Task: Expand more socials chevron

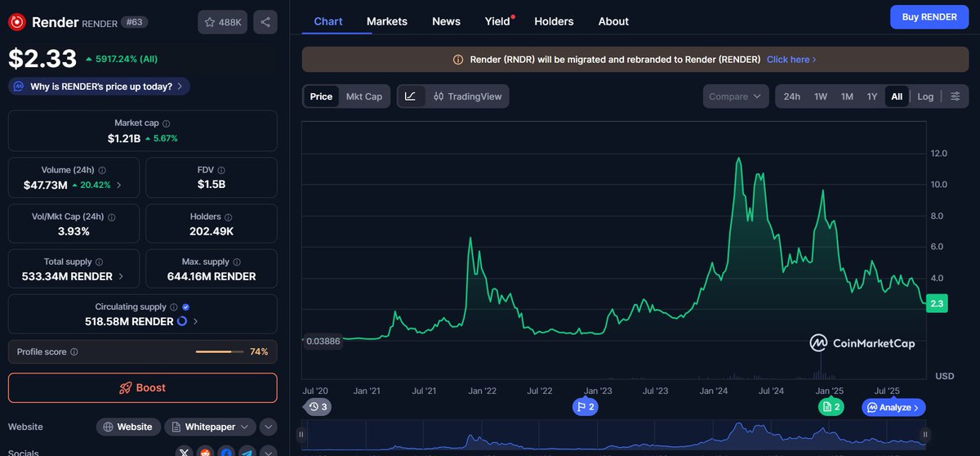Action: [x=269, y=452]
